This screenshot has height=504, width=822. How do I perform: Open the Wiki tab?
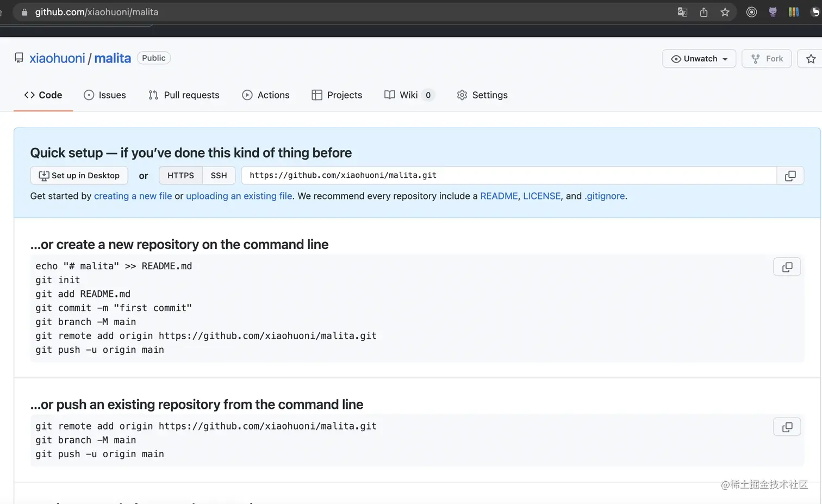point(409,95)
